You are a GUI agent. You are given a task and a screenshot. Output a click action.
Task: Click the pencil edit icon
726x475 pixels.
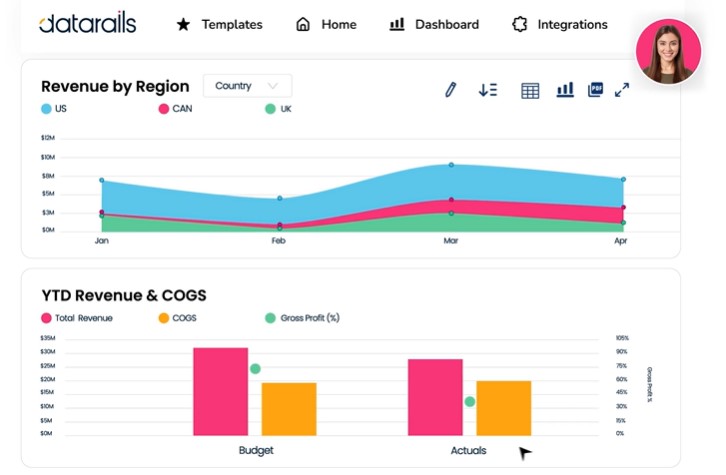451,90
